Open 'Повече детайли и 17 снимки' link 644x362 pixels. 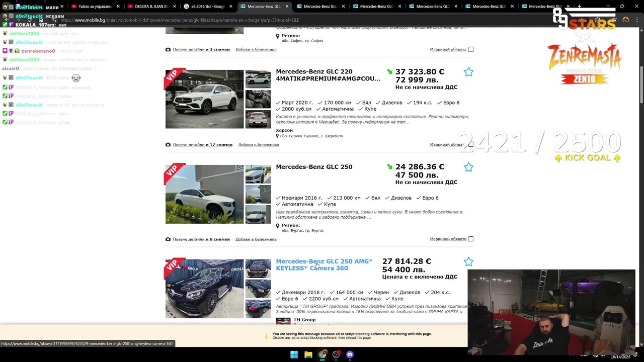(x=203, y=145)
